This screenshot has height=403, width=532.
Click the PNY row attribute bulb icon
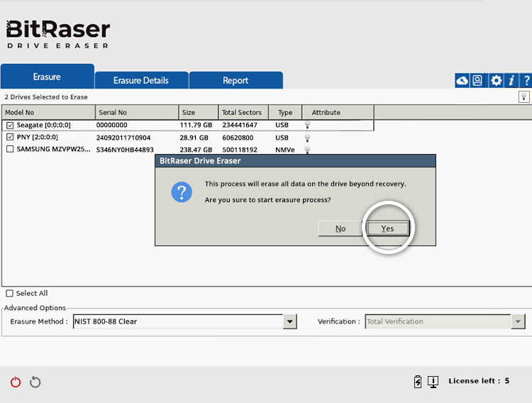307,138
